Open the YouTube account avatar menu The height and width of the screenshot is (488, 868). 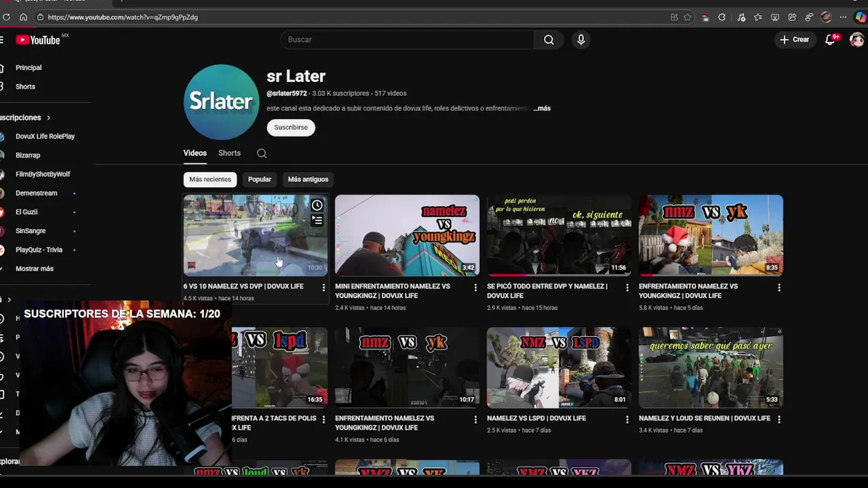tap(856, 40)
